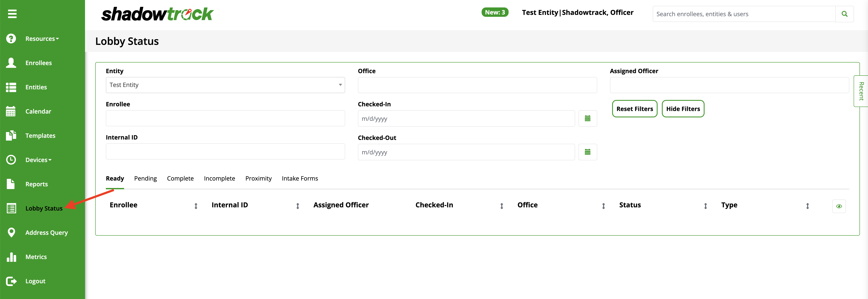Open the Enrollees sidebar icon
The width and height of the screenshot is (868, 299).
pyautogui.click(x=11, y=63)
